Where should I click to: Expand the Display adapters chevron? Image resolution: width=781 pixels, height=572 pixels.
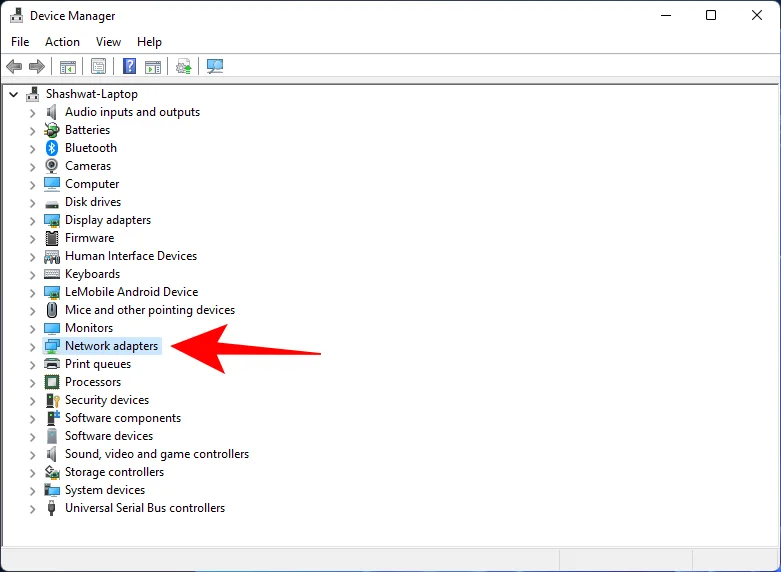click(x=32, y=221)
